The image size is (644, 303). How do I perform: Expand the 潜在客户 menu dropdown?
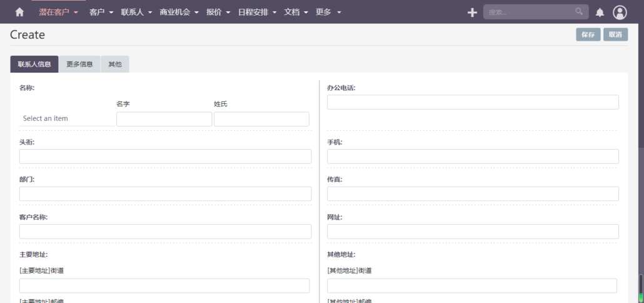[x=59, y=12]
